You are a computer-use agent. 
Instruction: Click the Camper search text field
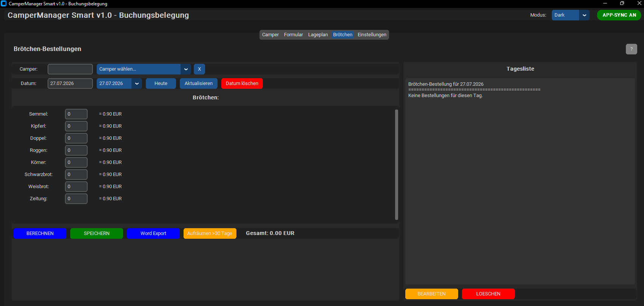[x=70, y=69]
